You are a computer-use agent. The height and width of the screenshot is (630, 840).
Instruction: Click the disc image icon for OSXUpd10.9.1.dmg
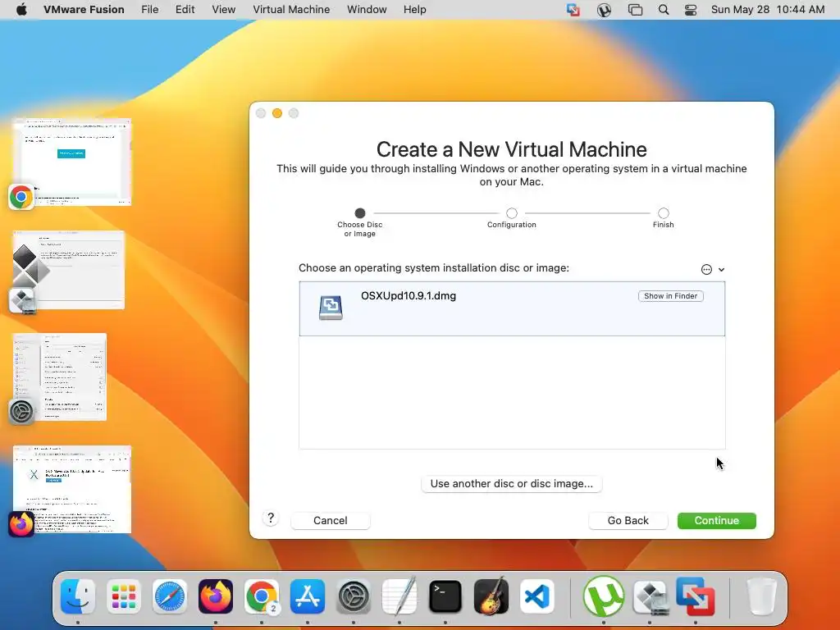pos(331,308)
